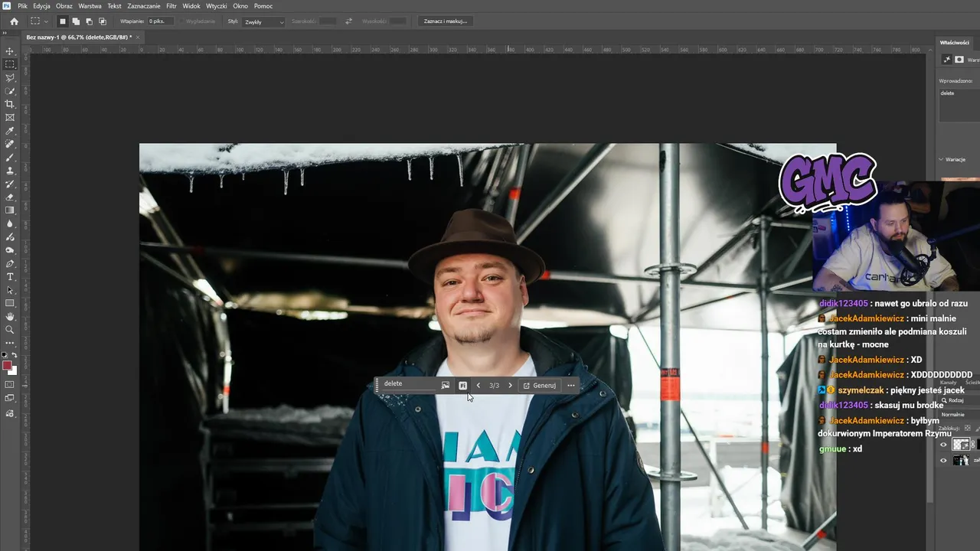Select the Spot Healing Brush tool
This screenshot has height=551, width=980.
pyautogui.click(x=10, y=144)
